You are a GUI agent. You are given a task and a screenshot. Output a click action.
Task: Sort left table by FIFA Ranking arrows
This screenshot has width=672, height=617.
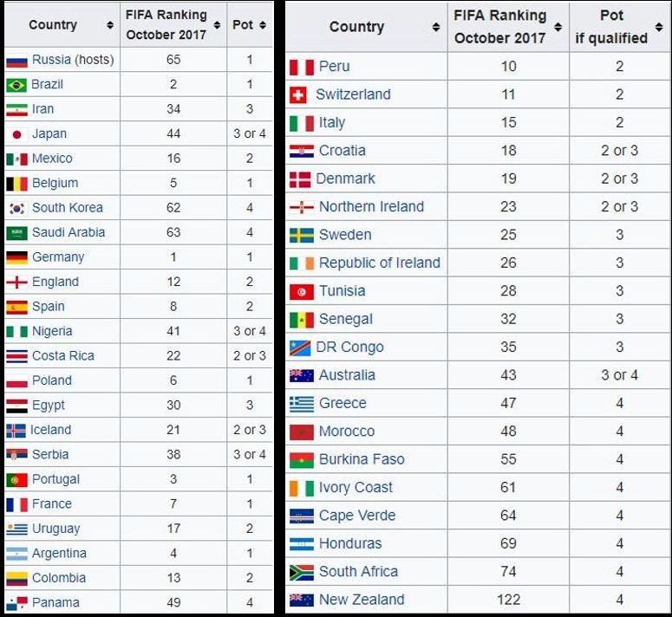(x=217, y=25)
